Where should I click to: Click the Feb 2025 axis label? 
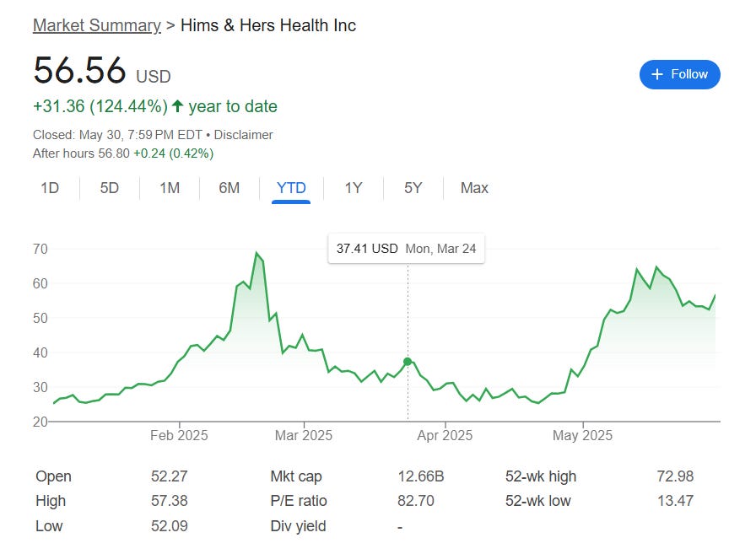[x=179, y=435]
